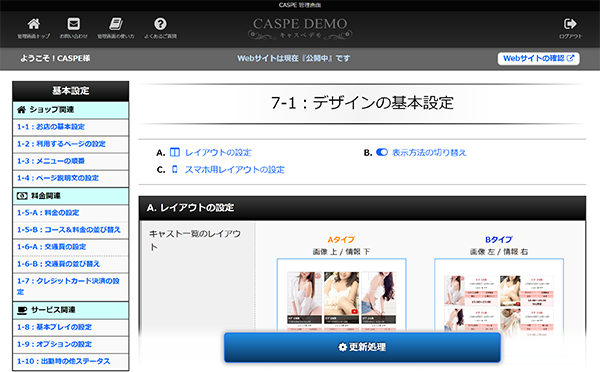Viewport: 600px width, 372px height.
Task: Open 1-4：ページ説明文の設定 menu item
Action: coord(71,178)
